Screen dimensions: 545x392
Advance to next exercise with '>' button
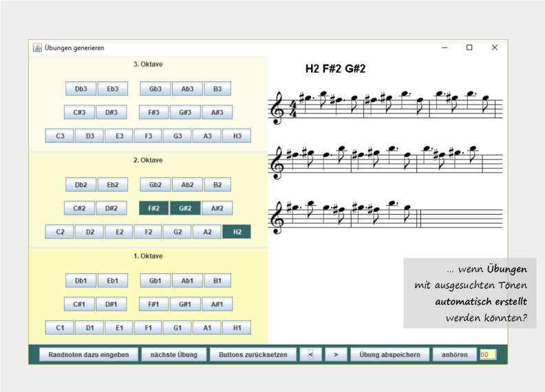tap(335, 355)
